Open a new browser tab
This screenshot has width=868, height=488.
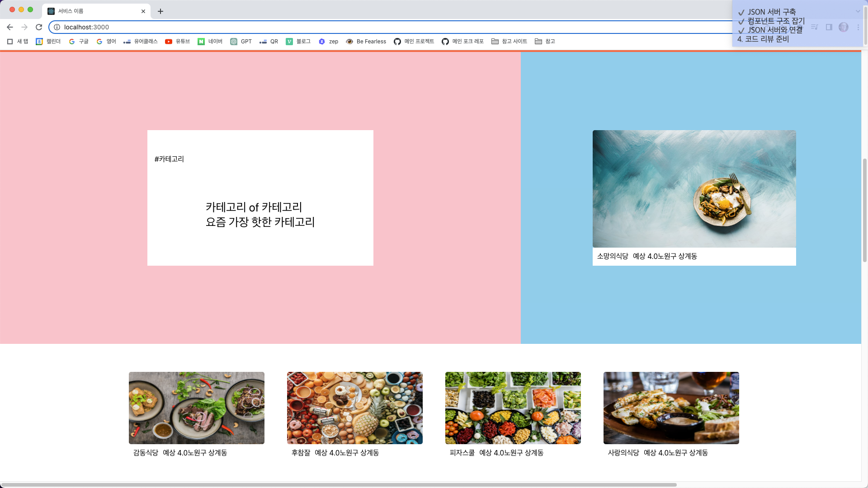tap(160, 11)
